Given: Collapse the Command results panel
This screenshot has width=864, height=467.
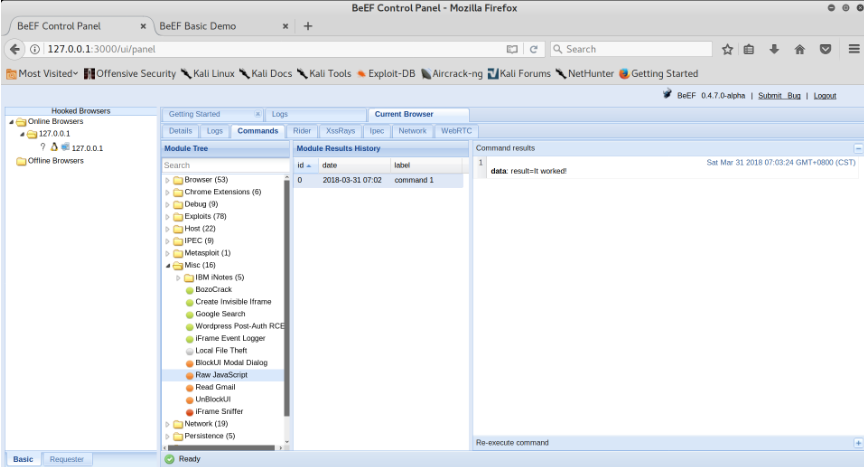Looking at the screenshot, I should point(858,148).
